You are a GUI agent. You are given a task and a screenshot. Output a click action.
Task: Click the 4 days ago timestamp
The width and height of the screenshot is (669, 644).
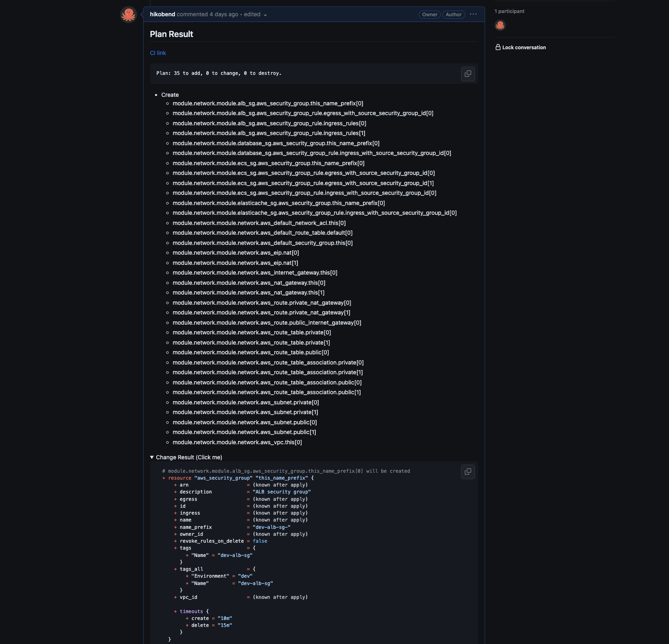click(x=222, y=14)
